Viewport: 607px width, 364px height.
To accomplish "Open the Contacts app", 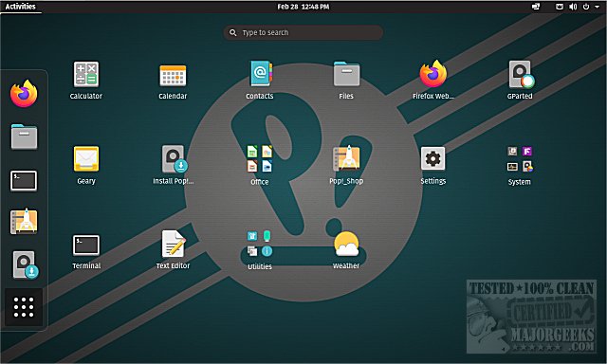I will point(261,74).
